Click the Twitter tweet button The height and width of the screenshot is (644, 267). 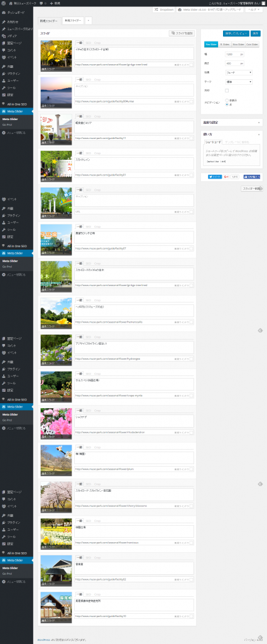(215, 177)
